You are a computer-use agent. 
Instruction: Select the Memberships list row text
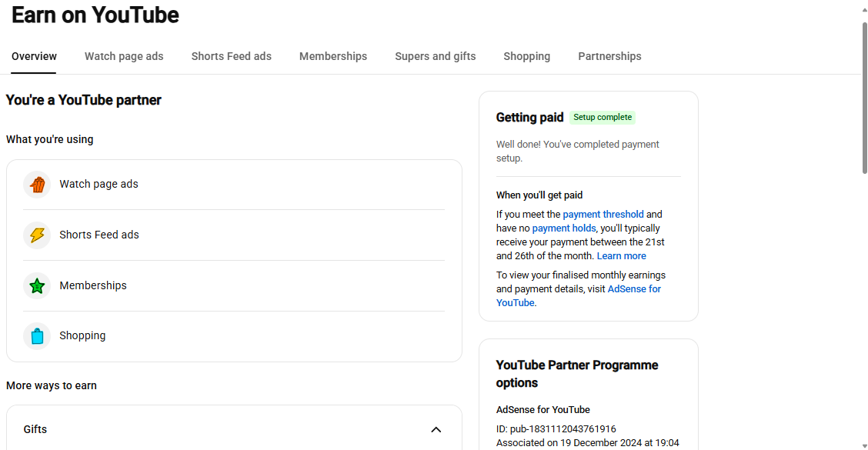93,285
